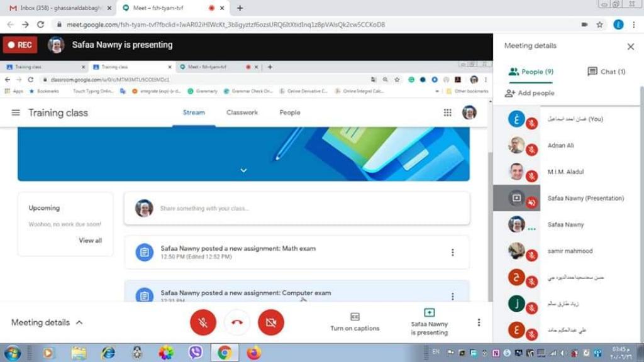This screenshot has height=362, width=644.
Task: Close the Meeting details side panel
Action: (x=631, y=47)
